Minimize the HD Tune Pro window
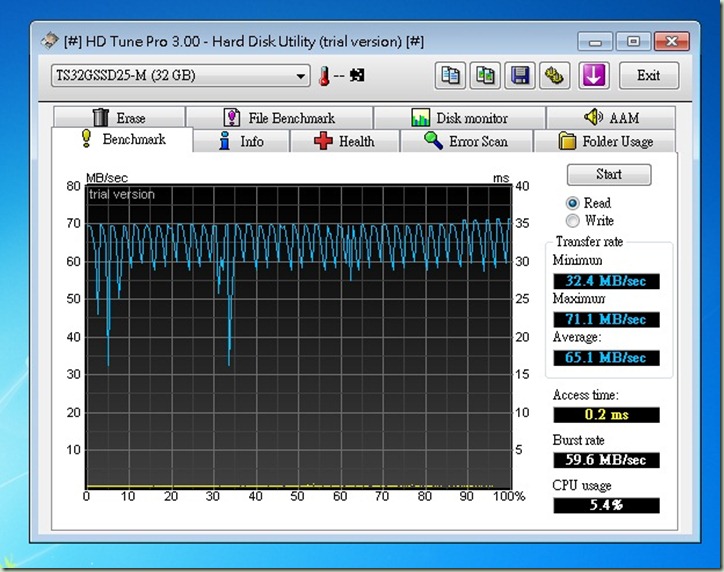Screen dimensions: 724x572 point(595,42)
